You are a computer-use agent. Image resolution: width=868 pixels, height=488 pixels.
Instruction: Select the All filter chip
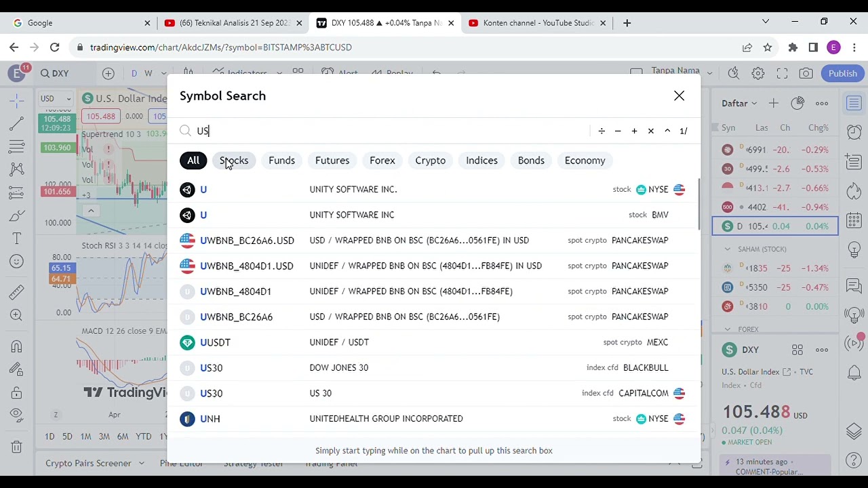point(193,161)
